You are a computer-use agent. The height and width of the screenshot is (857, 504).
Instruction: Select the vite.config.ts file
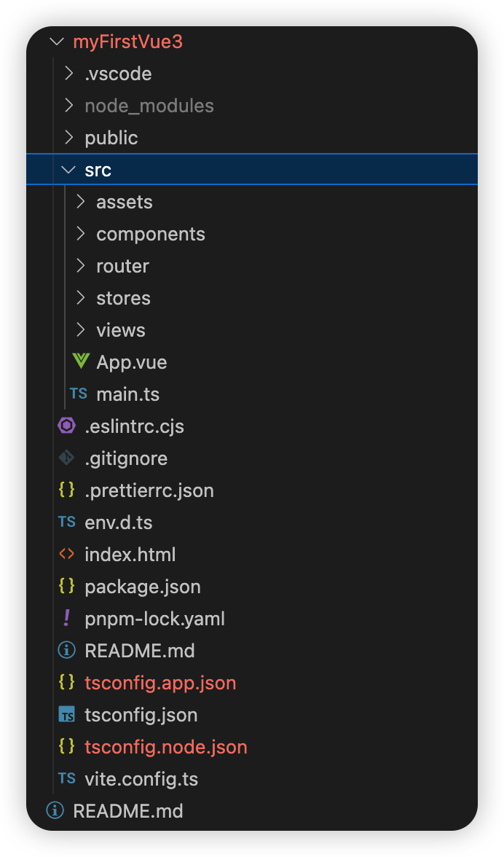[x=141, y=779]
